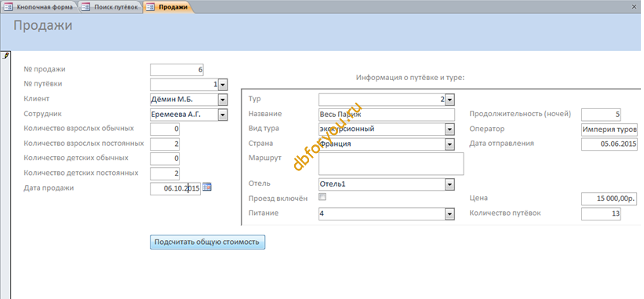644x299 pixels.
Task: Click the Оператор field Империя туров
Action: click(610, 129)
